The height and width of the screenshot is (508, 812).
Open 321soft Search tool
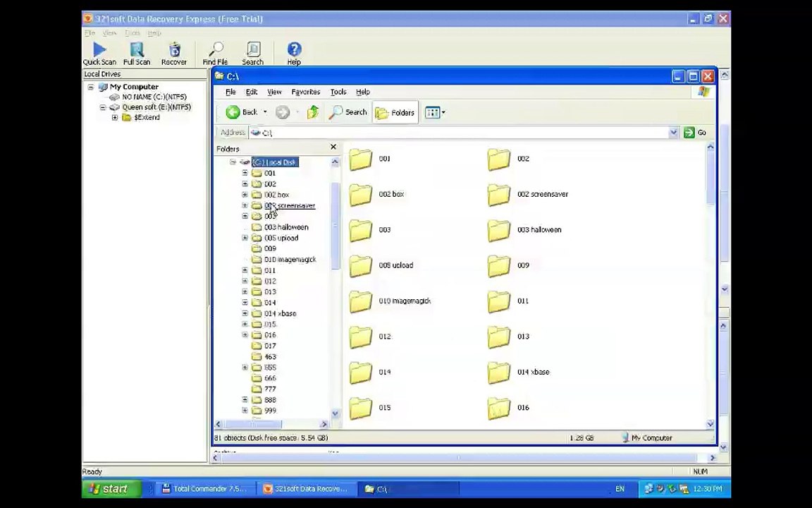tap(253, 54)
